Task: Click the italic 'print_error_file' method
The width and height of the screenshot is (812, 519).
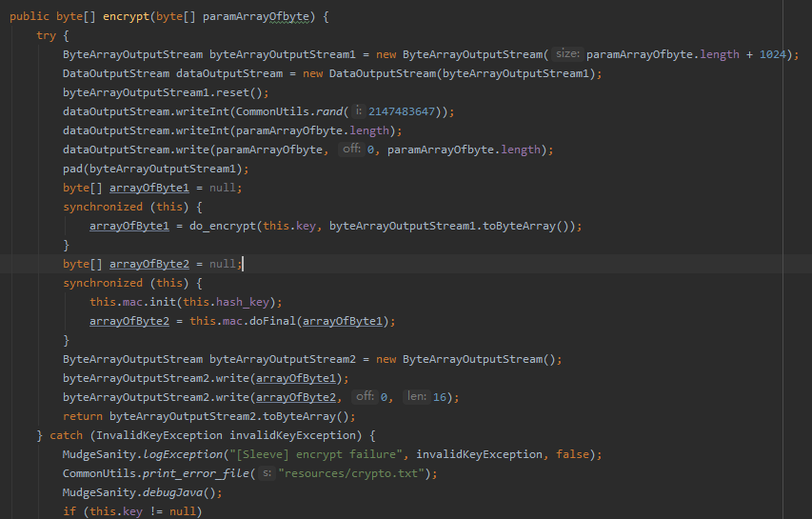Action: 196,474
